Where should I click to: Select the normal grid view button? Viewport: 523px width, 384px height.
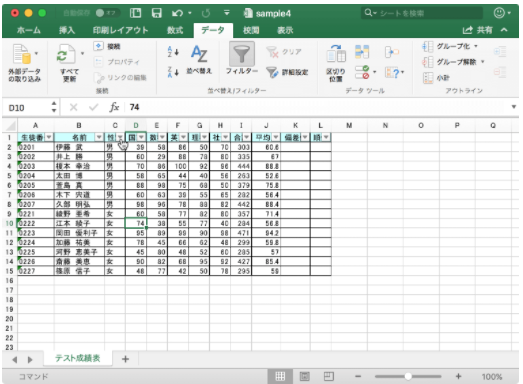280,377
